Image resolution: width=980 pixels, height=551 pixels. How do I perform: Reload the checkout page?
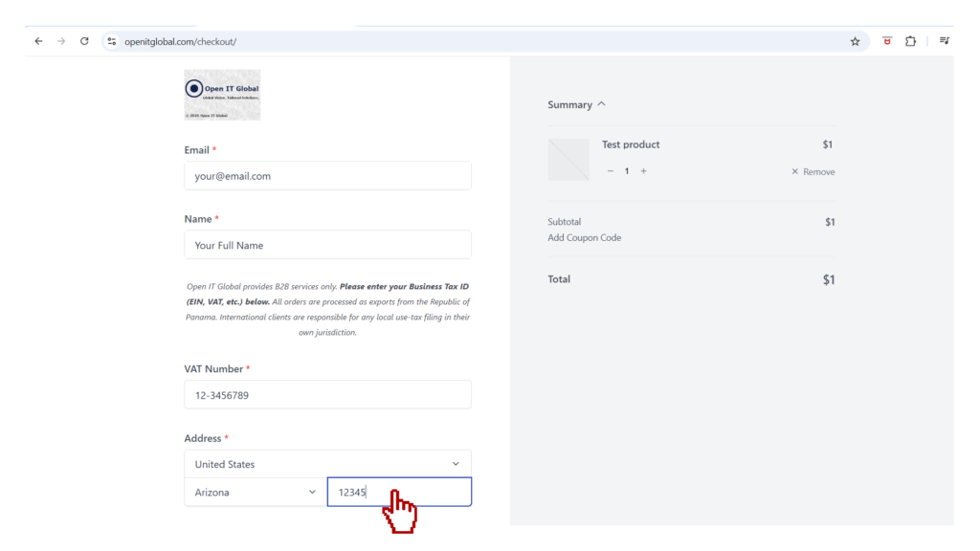84,41
